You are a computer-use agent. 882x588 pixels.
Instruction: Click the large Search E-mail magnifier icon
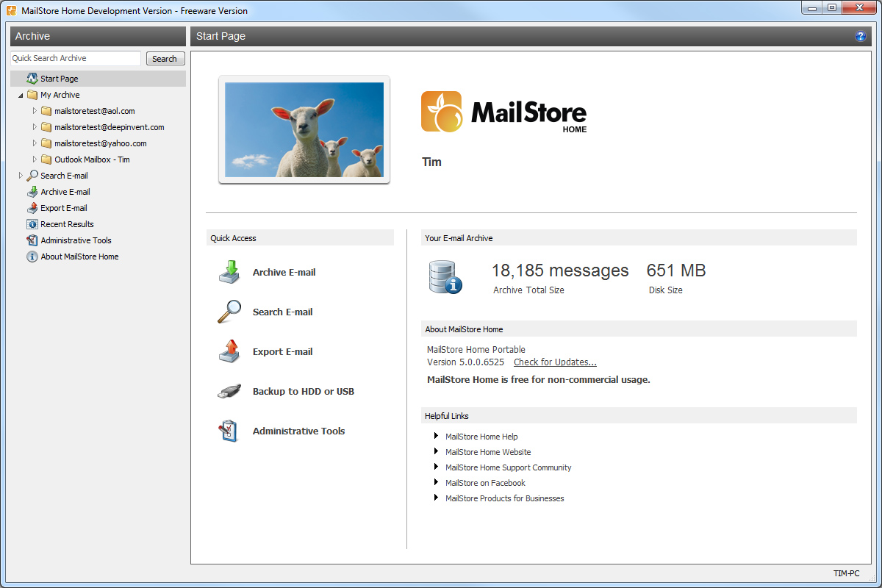pyautogui.click(x=229, y=312)
